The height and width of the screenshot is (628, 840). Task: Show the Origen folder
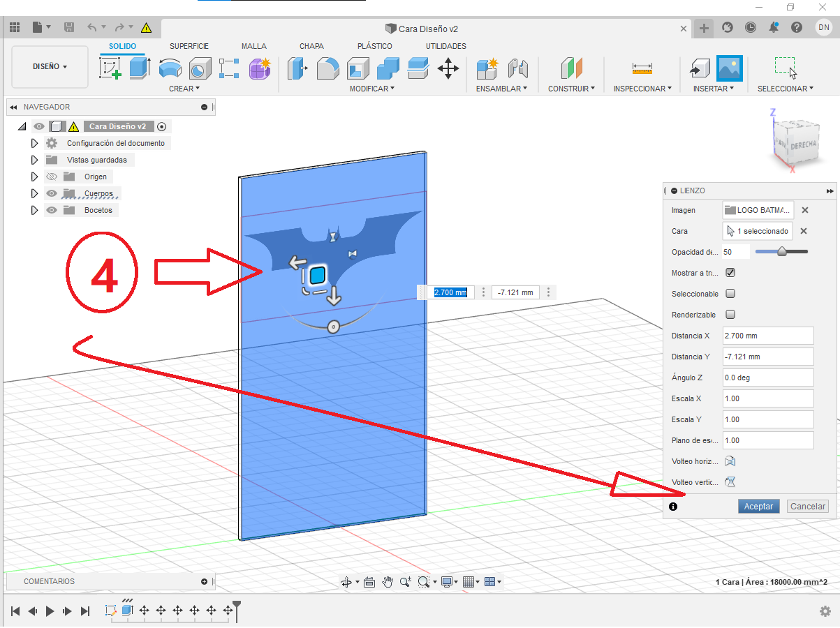coord(51,177)
